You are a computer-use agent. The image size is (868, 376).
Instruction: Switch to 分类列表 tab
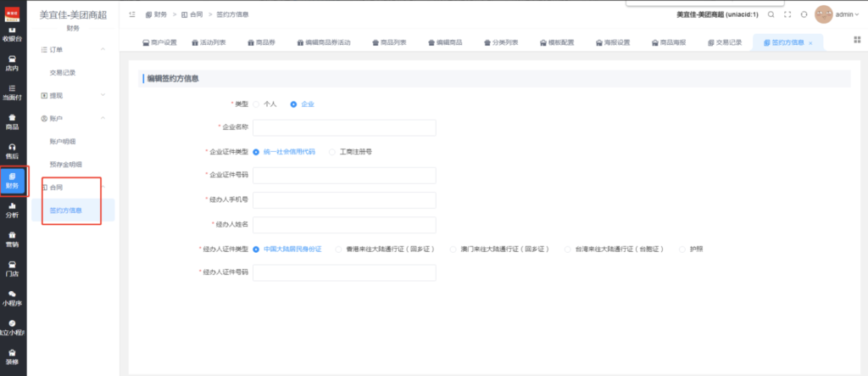pyautogui.click(x=501, y=42)
